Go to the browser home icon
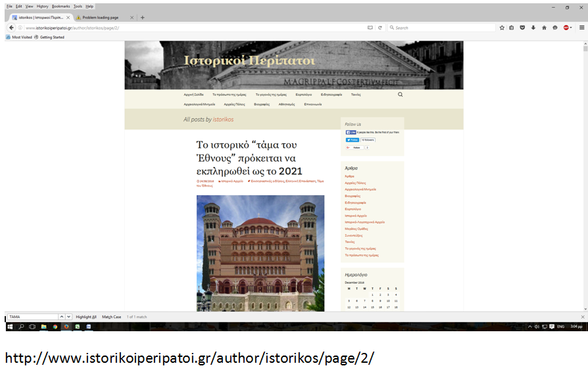The width and height of the screenshot is (588, 370). tap(544, 28)
